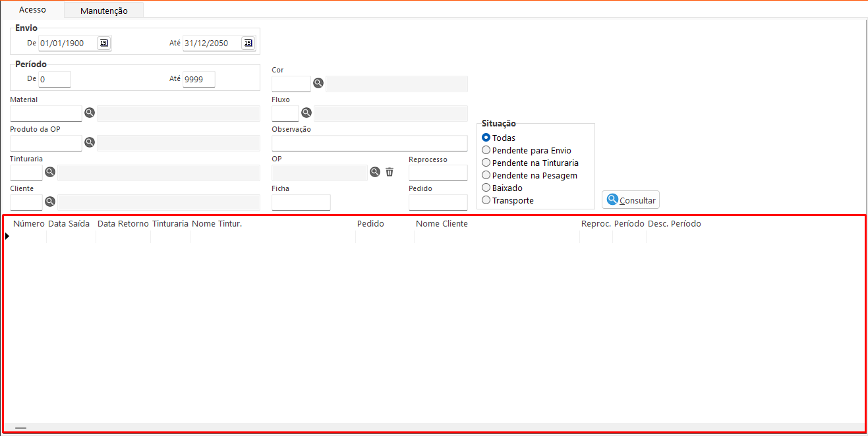Viewport: 868px width, 436px height.
Task: Click the Cor search magnifier icon
Action: click(318, 83)
